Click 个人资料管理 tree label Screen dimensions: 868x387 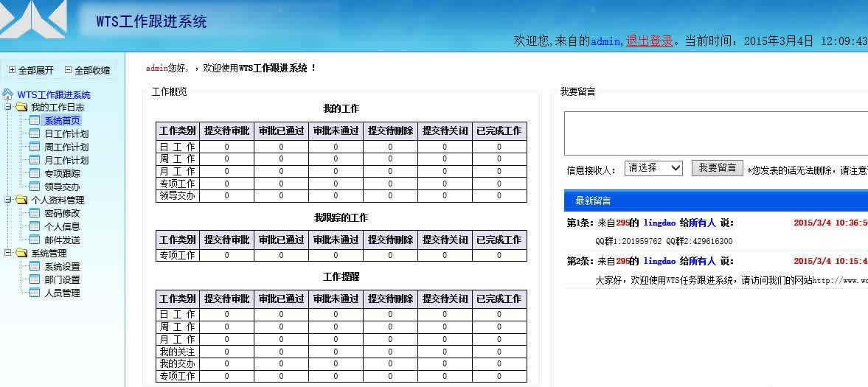pyautogui.click(x=58, y=200)
